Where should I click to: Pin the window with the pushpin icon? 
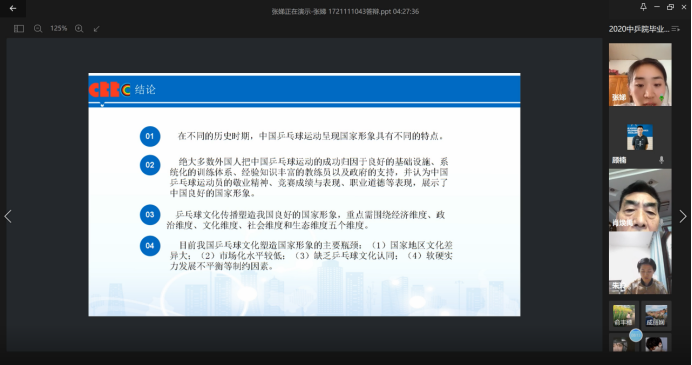coord(643,7)
